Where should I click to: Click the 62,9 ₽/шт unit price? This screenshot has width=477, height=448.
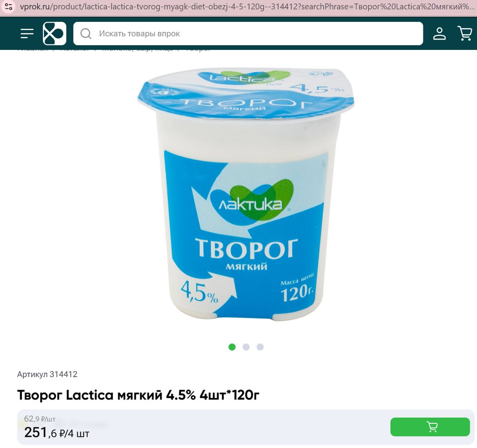click(x=40, y=419)
